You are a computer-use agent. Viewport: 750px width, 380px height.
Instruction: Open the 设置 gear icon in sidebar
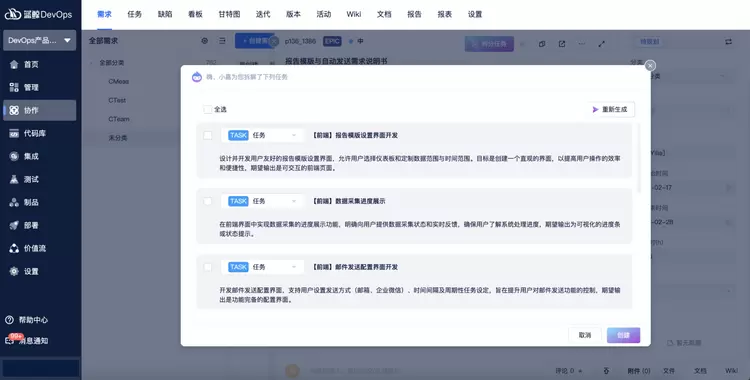[x=14, y=271]
